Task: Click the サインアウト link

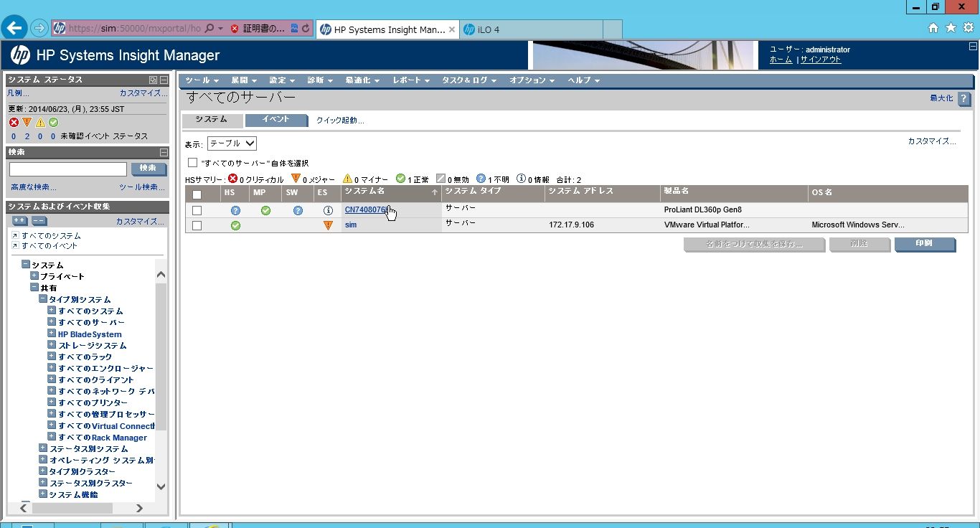Action: pos(821,60)
